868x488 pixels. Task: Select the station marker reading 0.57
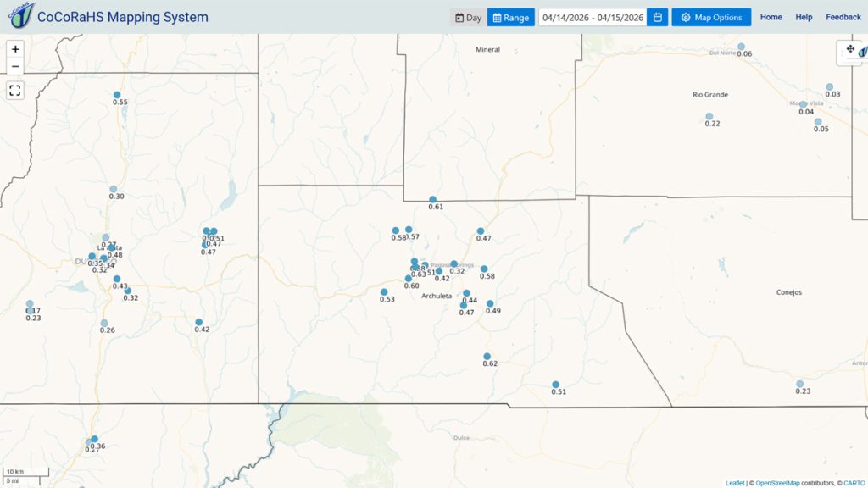click(x=409, y=230)
